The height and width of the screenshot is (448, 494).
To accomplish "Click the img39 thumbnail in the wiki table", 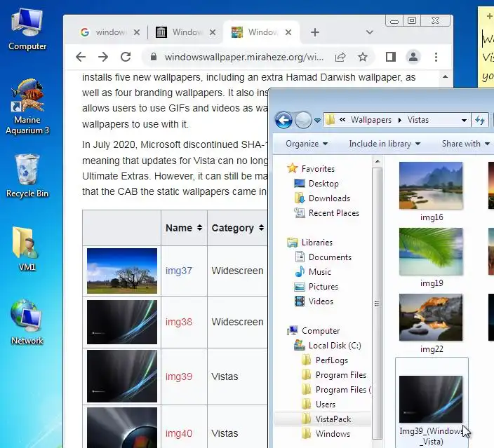I will pos(122,376).
